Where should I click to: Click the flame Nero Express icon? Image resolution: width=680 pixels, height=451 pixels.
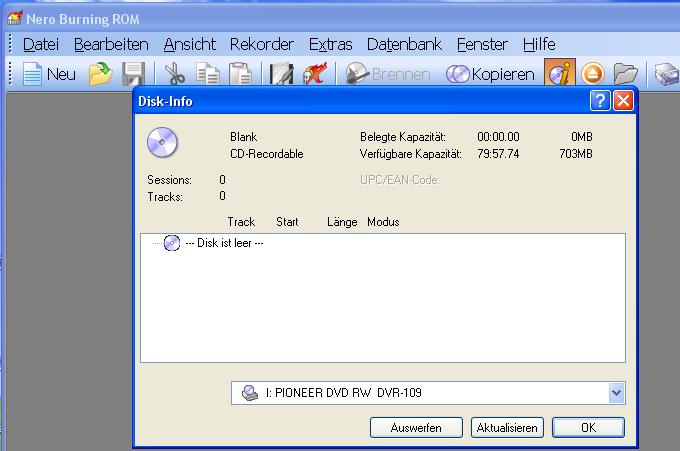315,74
